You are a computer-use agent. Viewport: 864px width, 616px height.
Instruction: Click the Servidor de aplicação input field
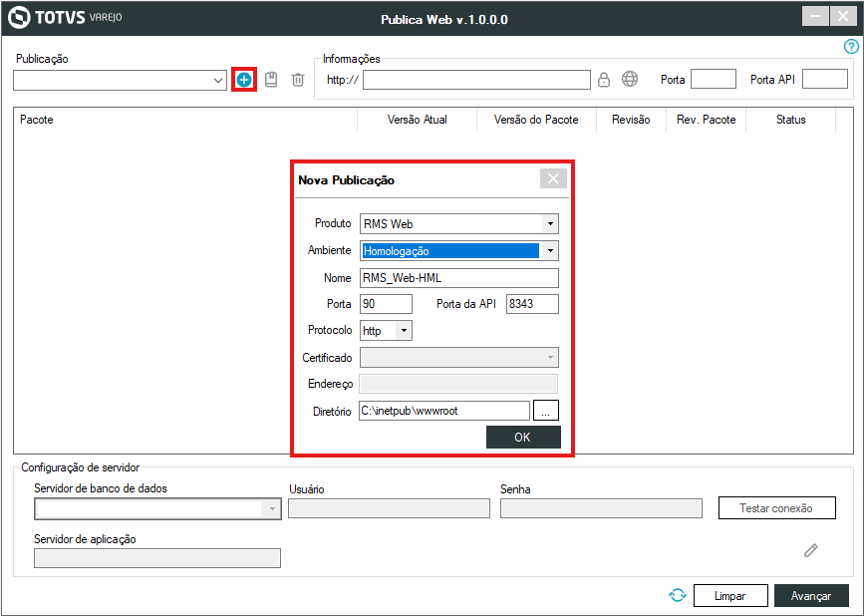click(157, 558)
